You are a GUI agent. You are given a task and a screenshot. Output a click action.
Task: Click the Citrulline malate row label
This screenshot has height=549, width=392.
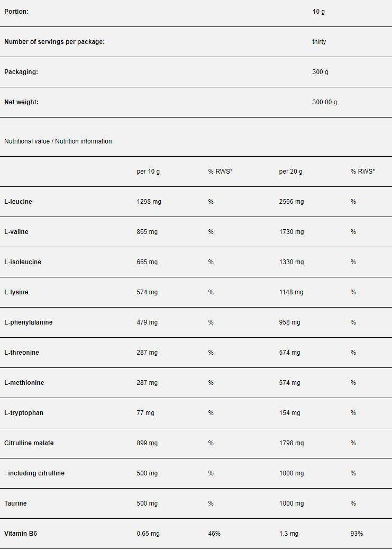[29, 443]
